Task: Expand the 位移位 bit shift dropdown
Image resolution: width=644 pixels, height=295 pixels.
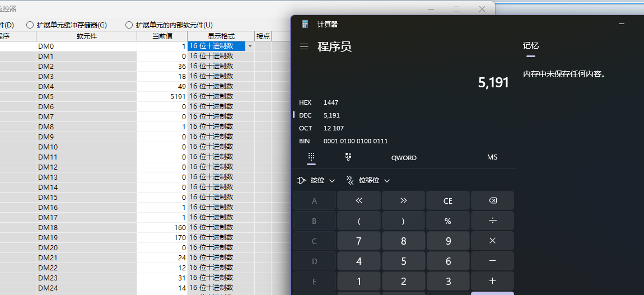Action: click(x=368, y=180)
